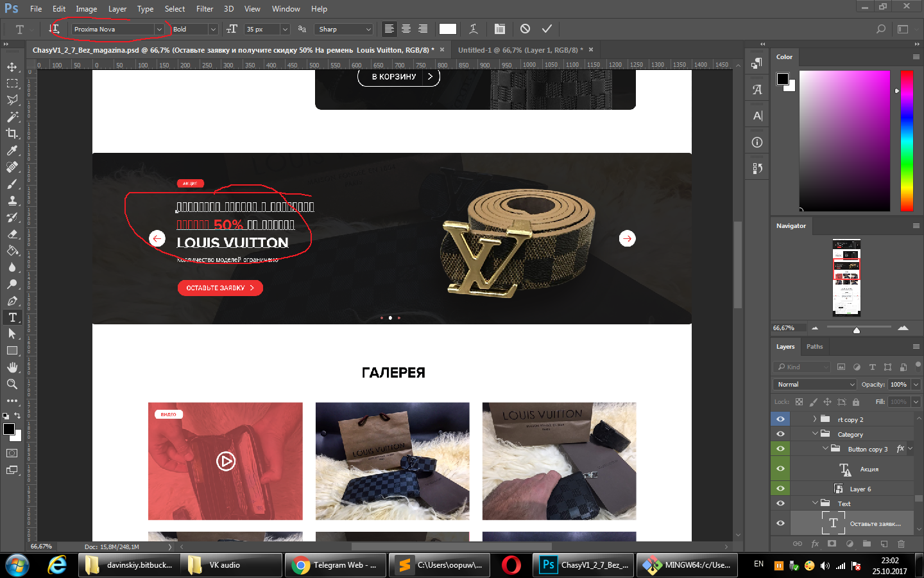Select the Polygonal Lasso tool
Viewport: 924px width, 578px height.
12,100
